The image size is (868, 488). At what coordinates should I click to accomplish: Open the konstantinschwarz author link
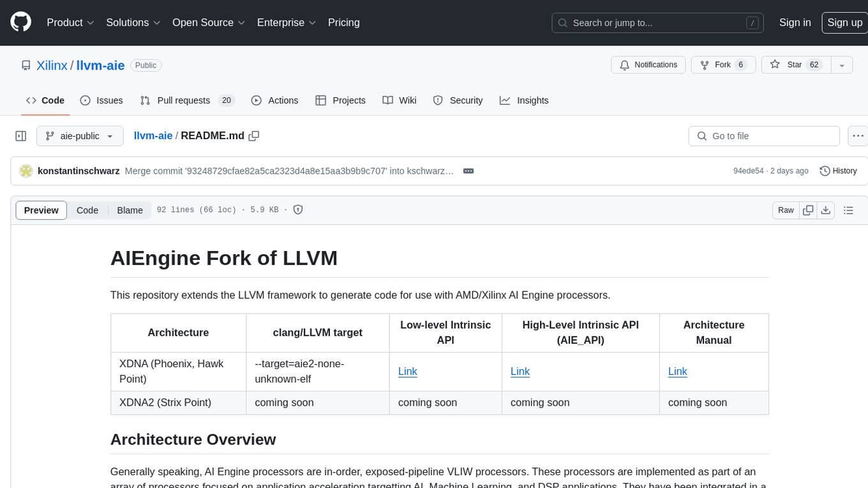click(x=79, y=171)
